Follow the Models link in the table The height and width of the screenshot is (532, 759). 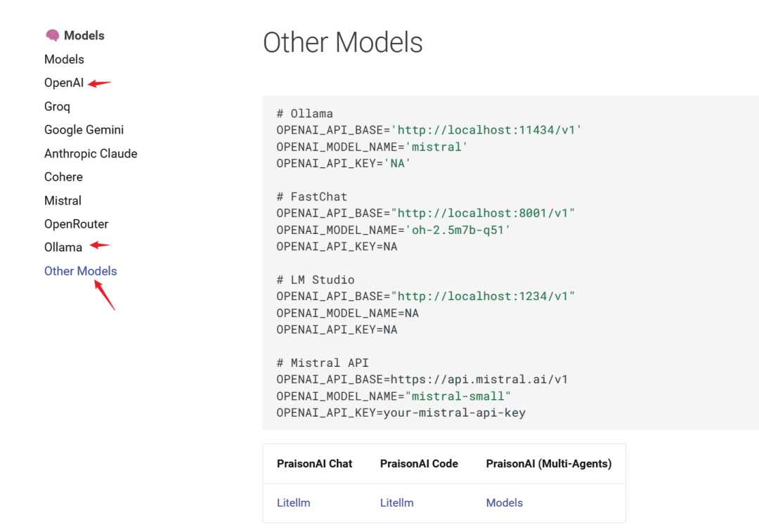504,503
